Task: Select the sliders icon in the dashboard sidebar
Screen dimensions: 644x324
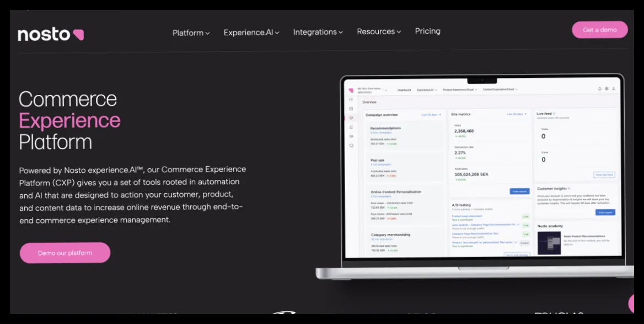Action: click(x=351, y=127)
